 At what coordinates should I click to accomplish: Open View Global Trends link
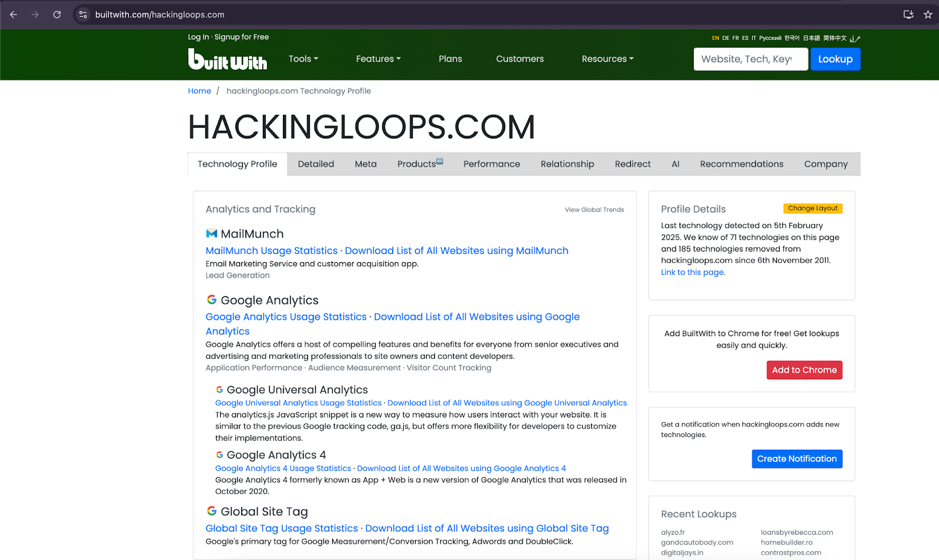[595, 209]
